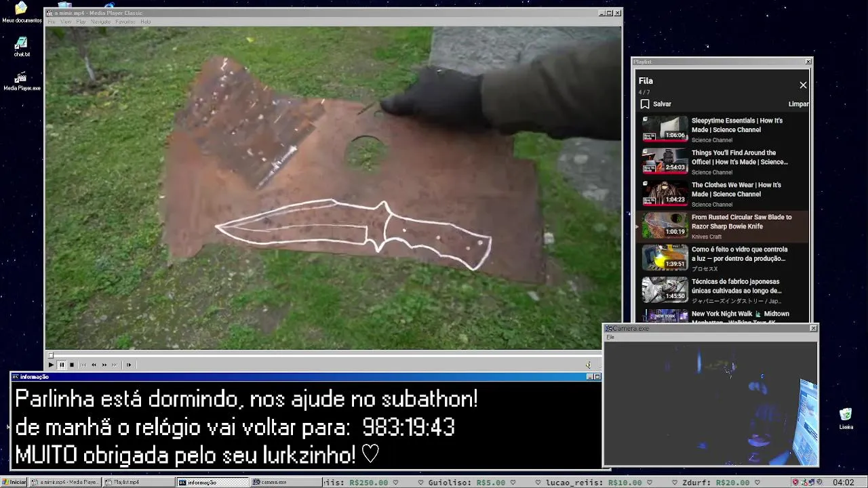This screenshot has height=488, width=868.
Task: Click the seek bar thumb in Media Player Classic
Action: [x=51, y=355]
